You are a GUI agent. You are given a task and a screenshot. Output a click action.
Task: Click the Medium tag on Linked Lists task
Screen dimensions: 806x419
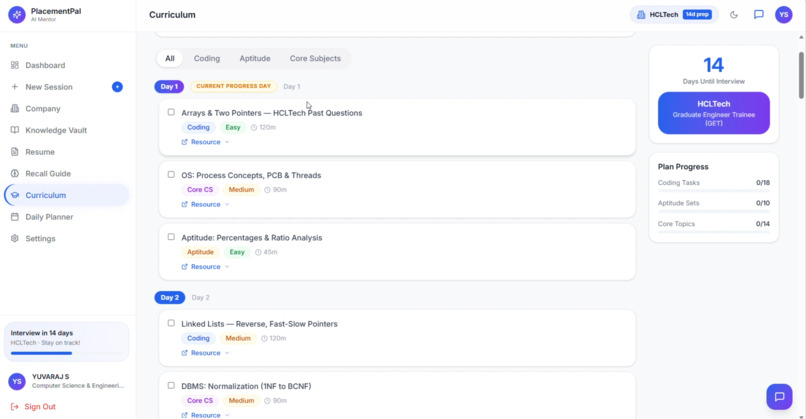[238, 338]
